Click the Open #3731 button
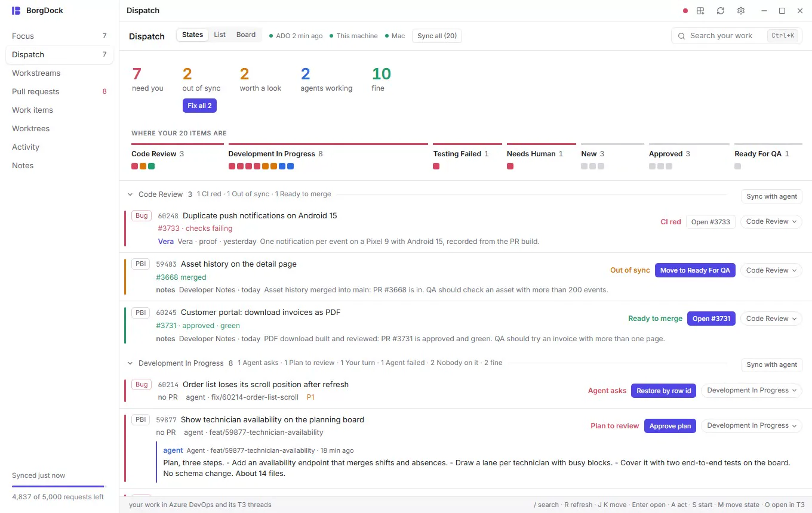Image resolution: width=812 pixels, height=513 pixels. [711, 319]
